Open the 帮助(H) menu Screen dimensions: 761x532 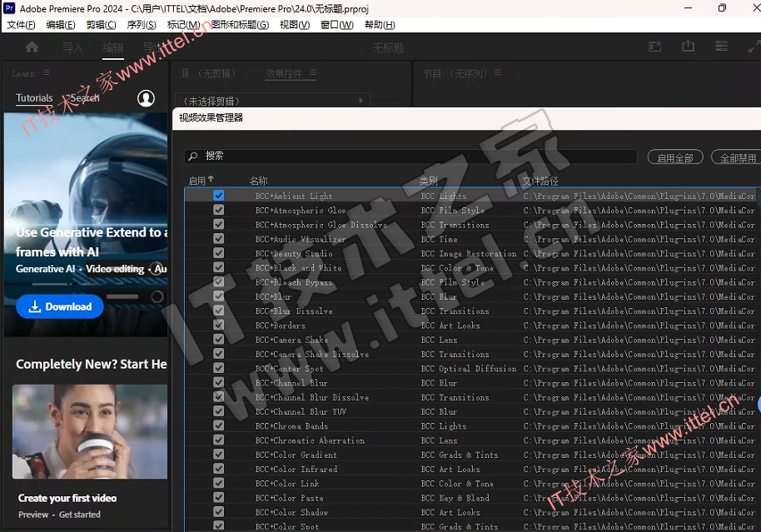coord(380,25)
